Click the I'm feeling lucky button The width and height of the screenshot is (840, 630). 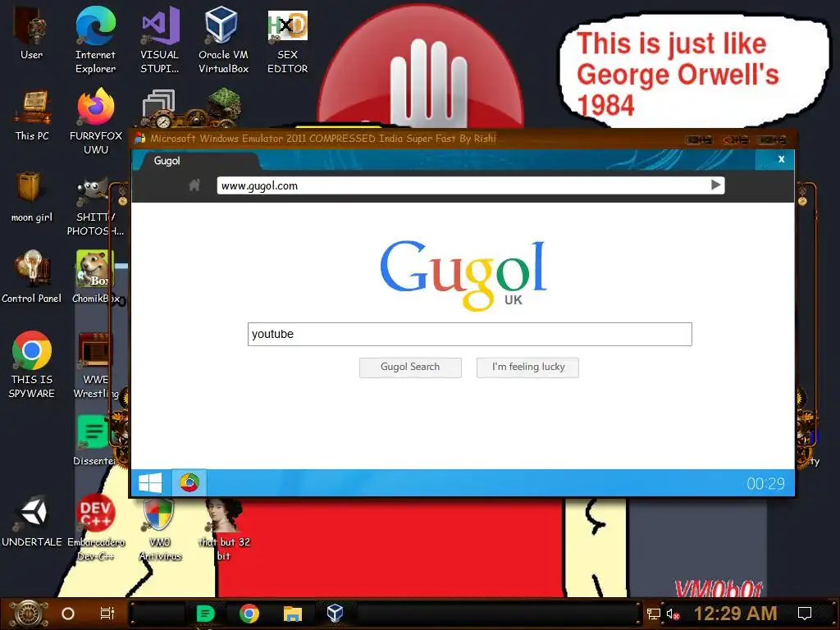528,367
